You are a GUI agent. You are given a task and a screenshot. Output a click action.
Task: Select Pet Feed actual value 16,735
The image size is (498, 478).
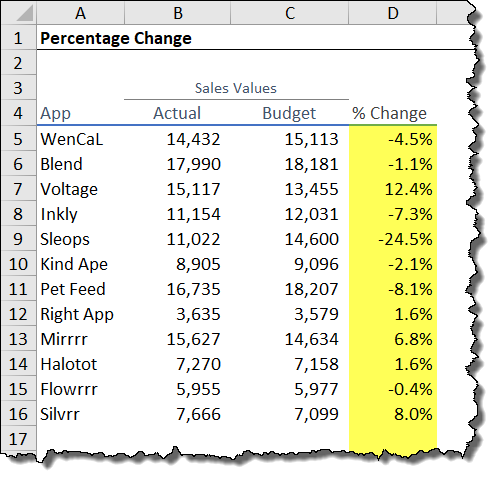tap(177, 289)
